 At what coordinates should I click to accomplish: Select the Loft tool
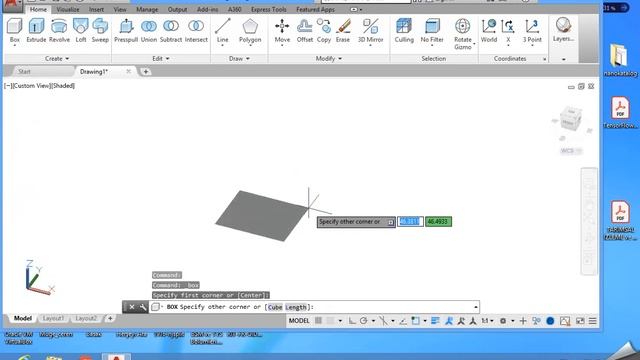point(81,31)
